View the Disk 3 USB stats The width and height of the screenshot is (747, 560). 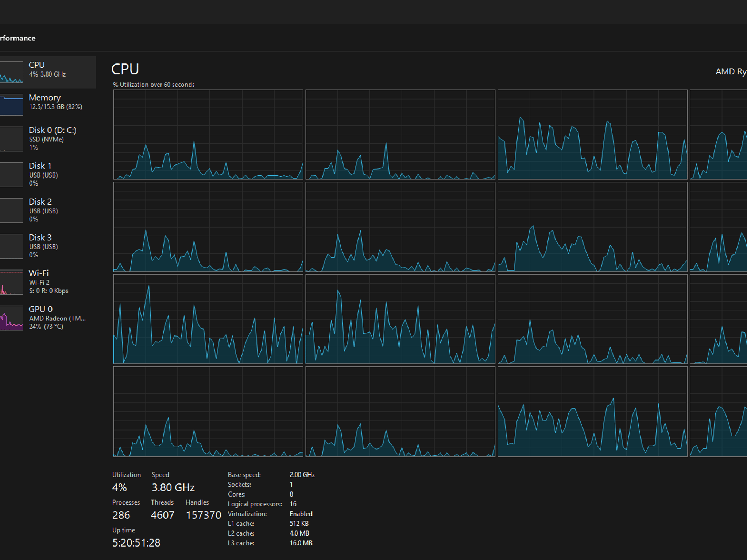pos(48,246)
